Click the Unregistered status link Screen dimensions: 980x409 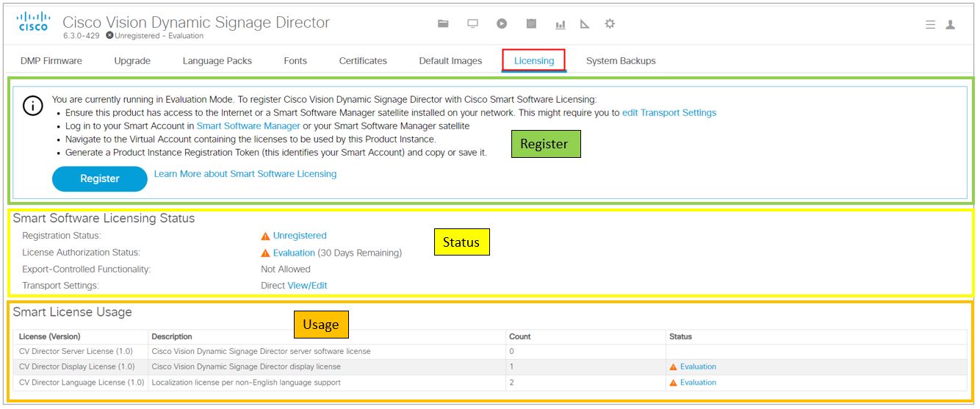pyautogui.click(x=300, y=236)
